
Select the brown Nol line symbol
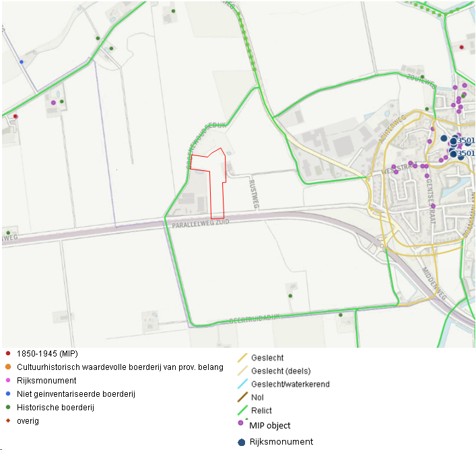pyautogui.click(x=242, y=398)
